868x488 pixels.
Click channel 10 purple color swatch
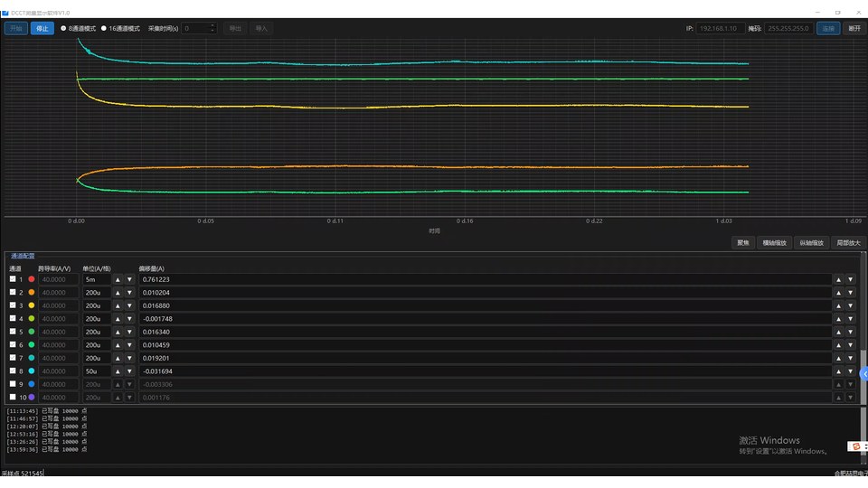tap(32, 397)
